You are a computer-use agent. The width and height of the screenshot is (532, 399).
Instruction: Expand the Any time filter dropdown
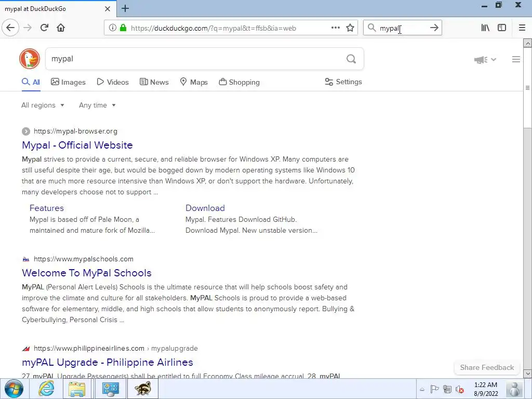pos(97,105)
